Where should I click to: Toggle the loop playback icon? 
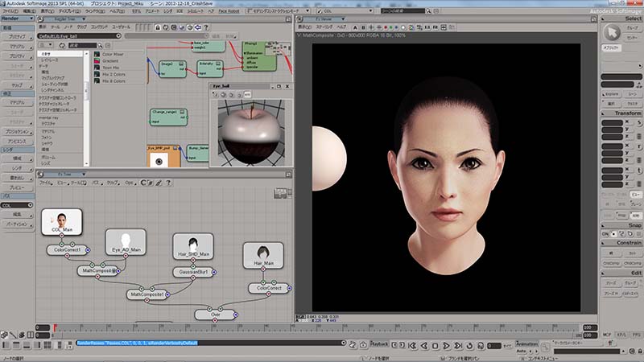point(469,346)
